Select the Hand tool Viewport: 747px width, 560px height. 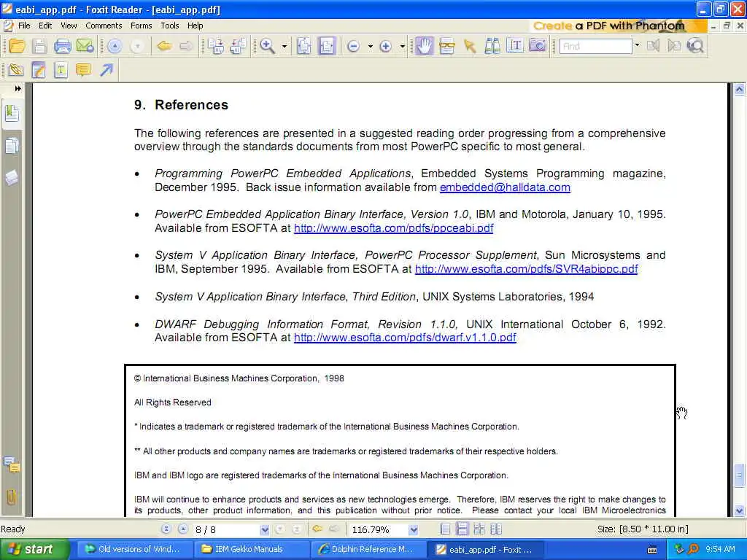click(424, 46)
